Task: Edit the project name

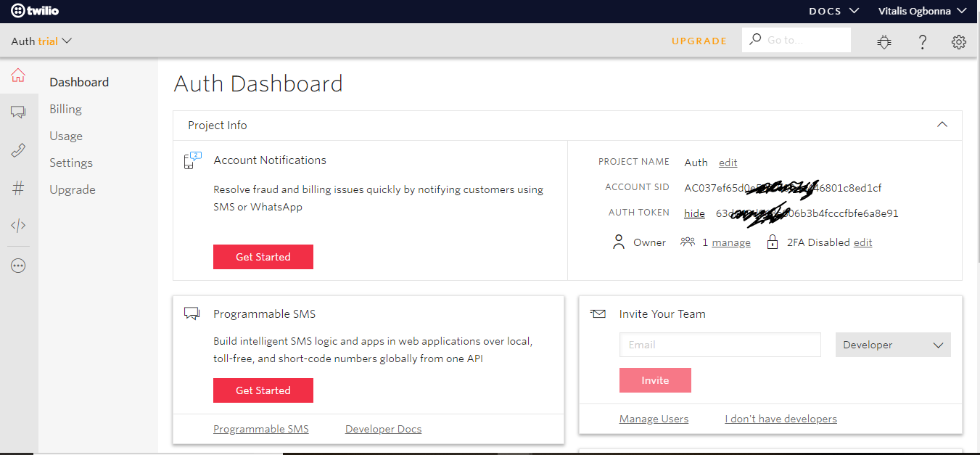Action: click(x=728, y=163)
